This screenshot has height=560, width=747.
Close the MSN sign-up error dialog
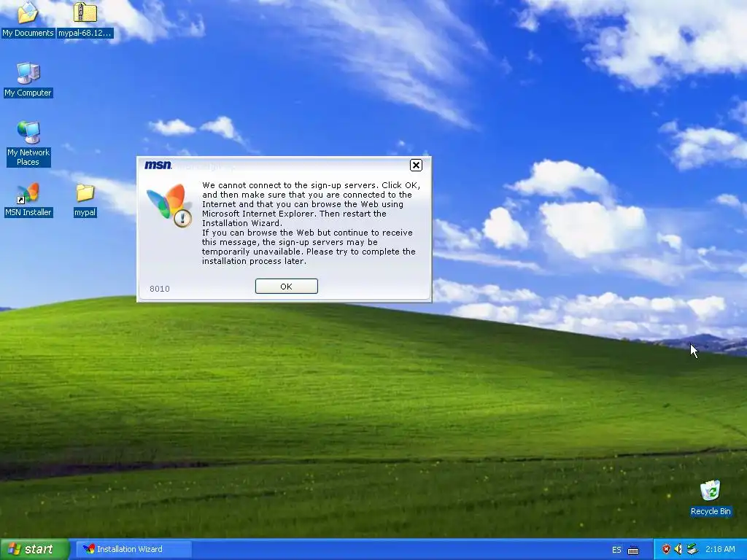pos(416,166)
